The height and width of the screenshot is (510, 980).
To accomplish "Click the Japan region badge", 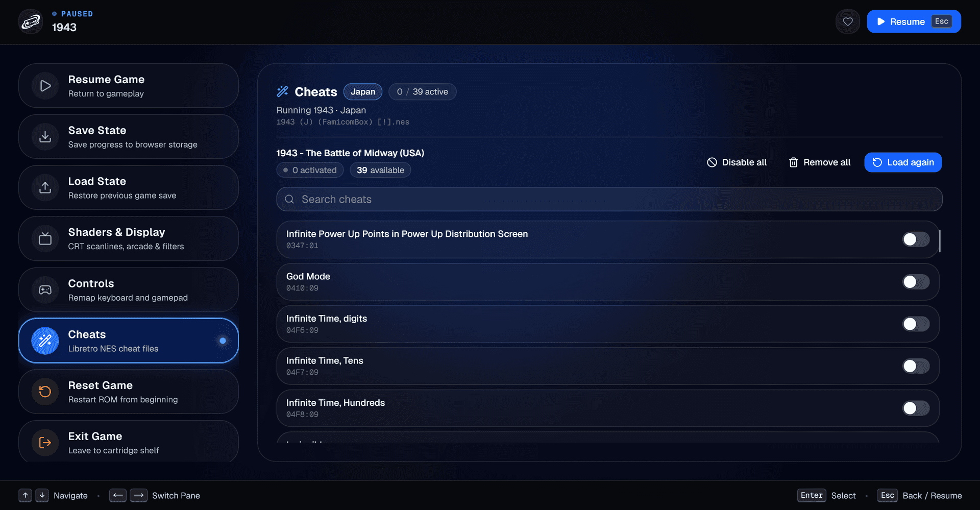I will (363, 92).
